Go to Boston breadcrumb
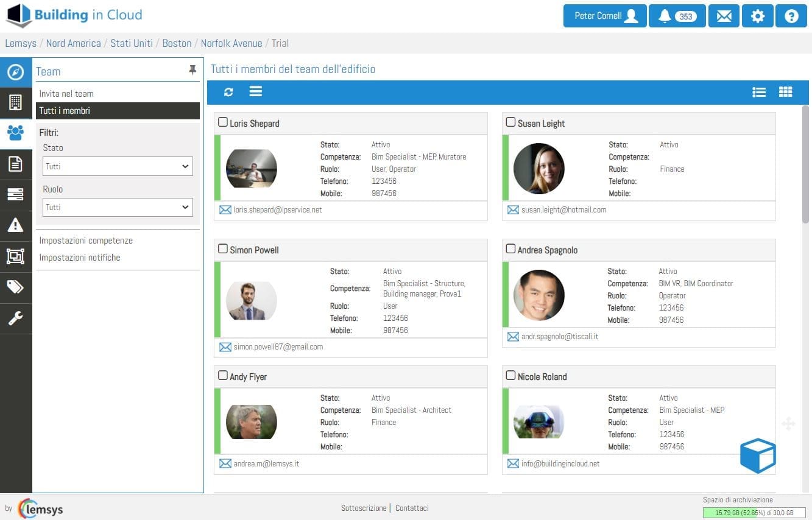The image size is (812, 520). [x=177, y=43]
